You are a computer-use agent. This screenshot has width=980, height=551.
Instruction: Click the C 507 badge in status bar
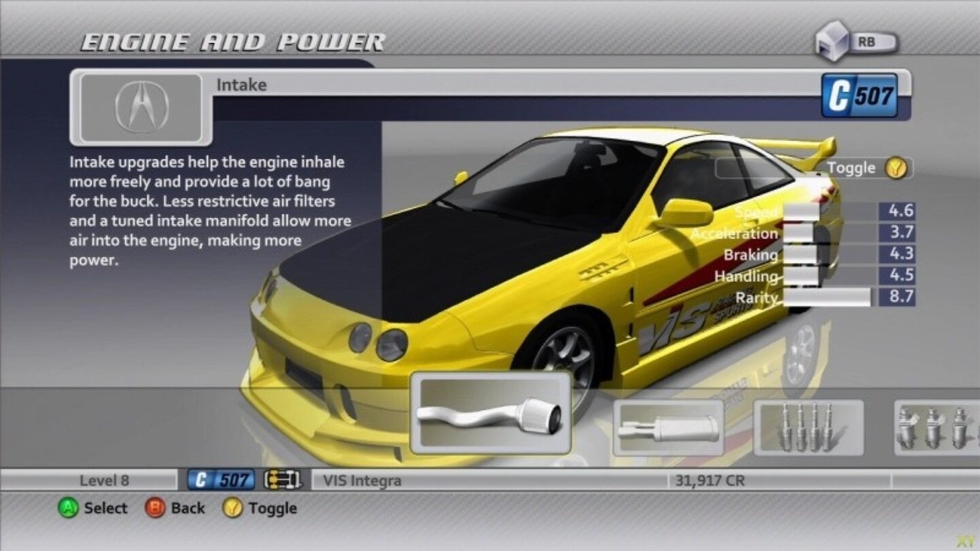pyautogui.click(x=222, y=480)
